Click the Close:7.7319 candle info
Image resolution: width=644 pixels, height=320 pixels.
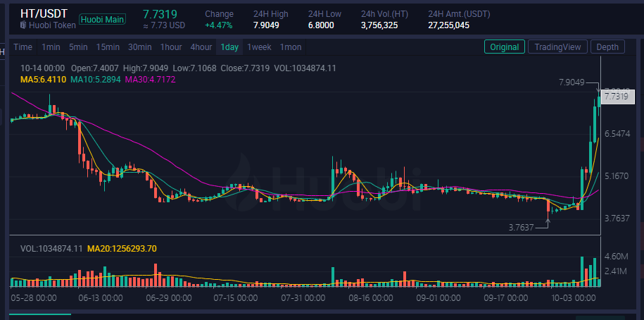(x=245, y=68)
